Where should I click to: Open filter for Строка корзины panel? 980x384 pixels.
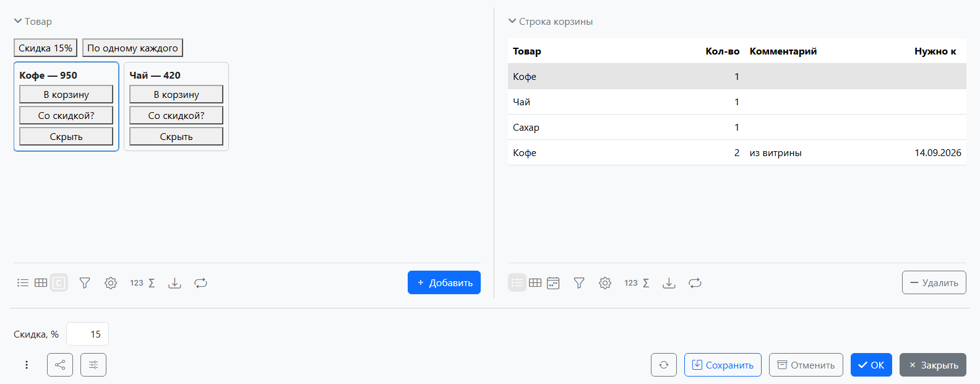(x=579, y=283)
